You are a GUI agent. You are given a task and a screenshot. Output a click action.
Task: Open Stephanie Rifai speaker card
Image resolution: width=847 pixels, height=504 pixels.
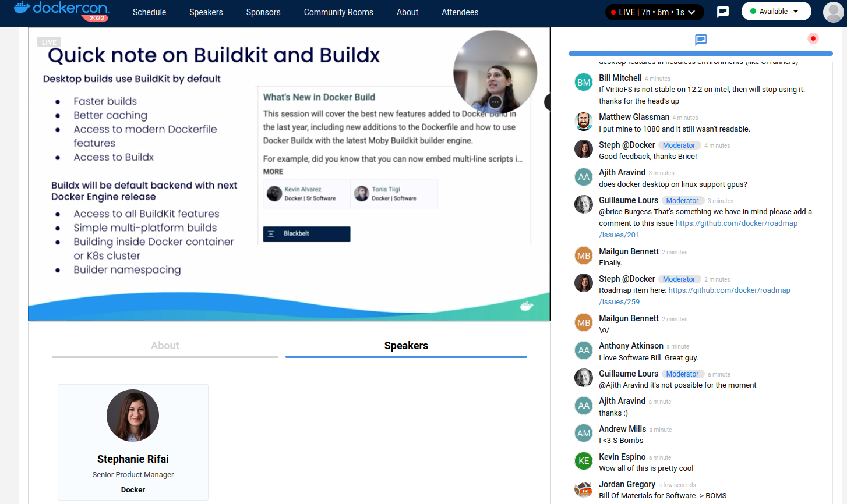tap(133, 442)
